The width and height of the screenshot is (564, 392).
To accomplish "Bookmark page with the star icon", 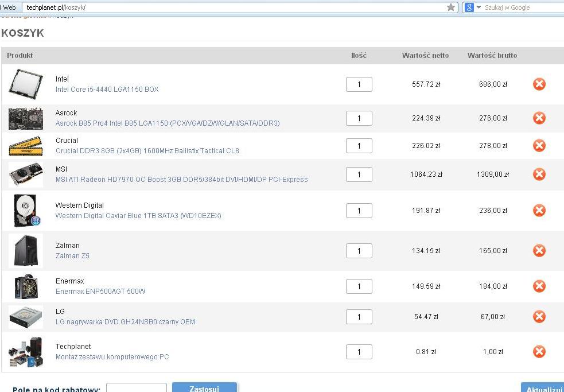I will point(451,7).
